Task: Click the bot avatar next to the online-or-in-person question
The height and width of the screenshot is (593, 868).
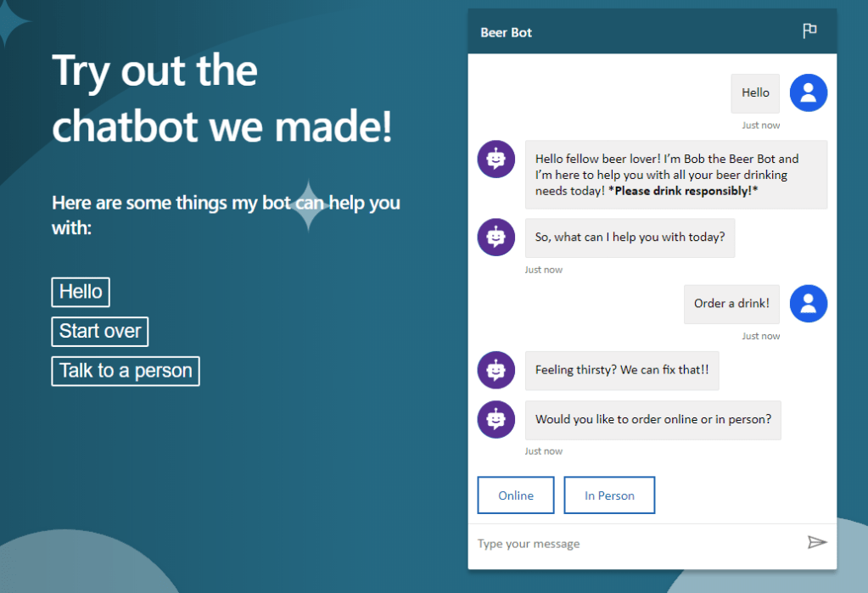Action: (x=496, y=419)
